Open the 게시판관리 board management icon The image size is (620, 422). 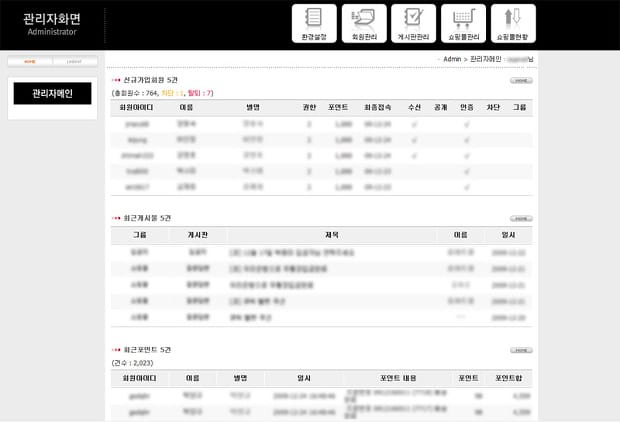click(x=414, y=23)
